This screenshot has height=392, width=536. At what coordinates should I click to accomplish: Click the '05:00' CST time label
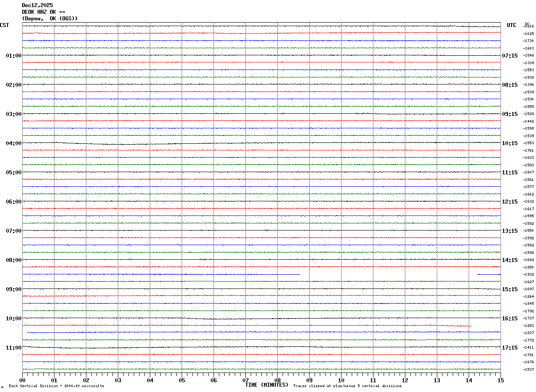point(14,173)
